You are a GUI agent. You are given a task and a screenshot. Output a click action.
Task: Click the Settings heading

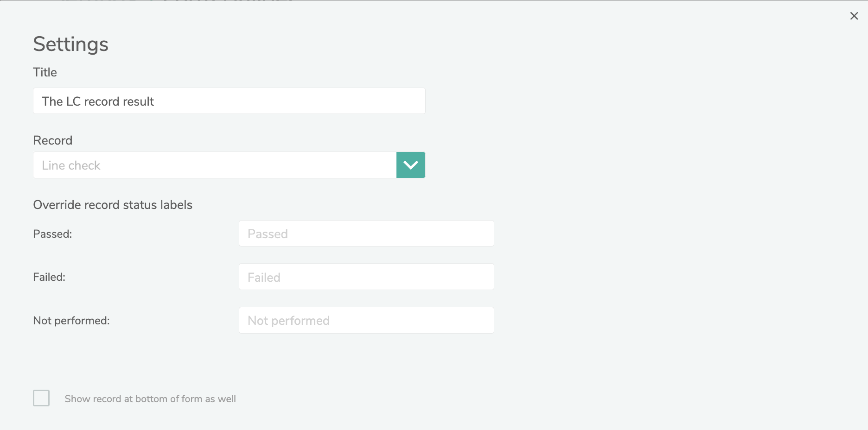[70, 44]
